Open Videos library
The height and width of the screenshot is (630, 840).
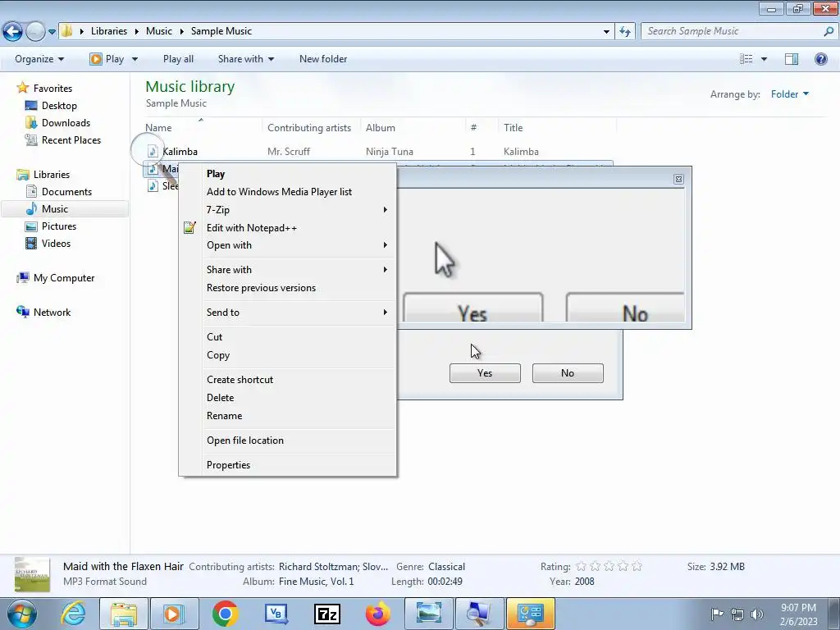pos(56,243)
